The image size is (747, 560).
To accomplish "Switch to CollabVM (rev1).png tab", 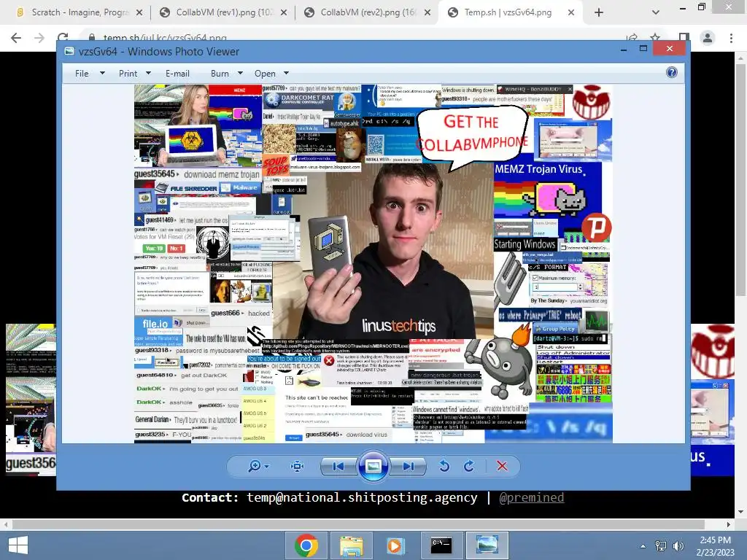I will click(x=223, y=12).
